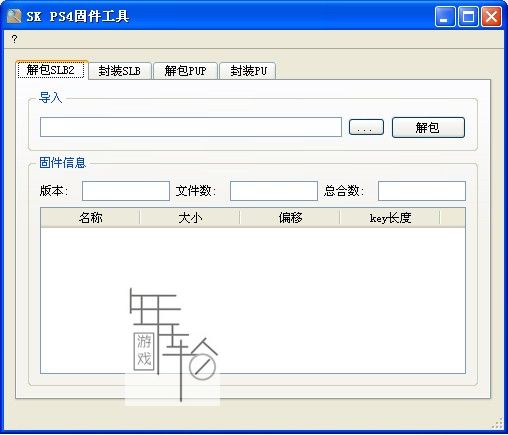Screen dimensions: 508x435
Task: Click the 文件数 file count field
Action: click(x=274, y=191)
